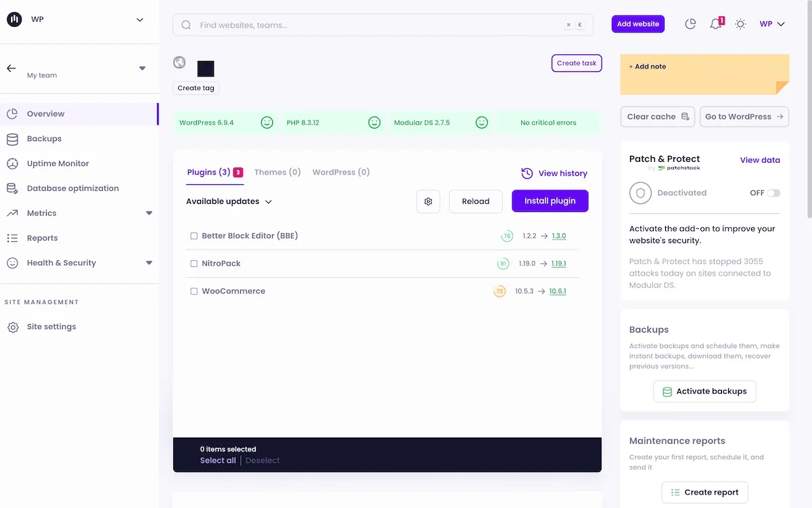Switch to the Themes (0) tab
Image resolution: width=812 pixels, height=508 pixels.
277,172
